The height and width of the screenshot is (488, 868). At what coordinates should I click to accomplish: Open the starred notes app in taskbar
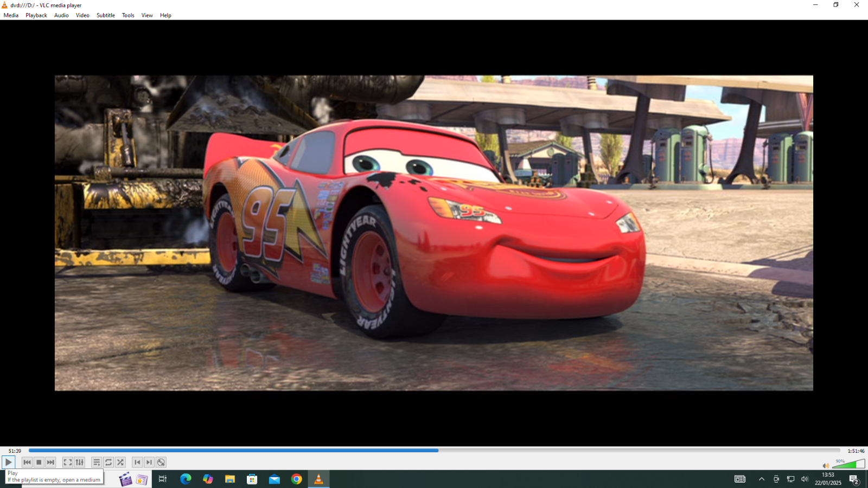[142, 479]
